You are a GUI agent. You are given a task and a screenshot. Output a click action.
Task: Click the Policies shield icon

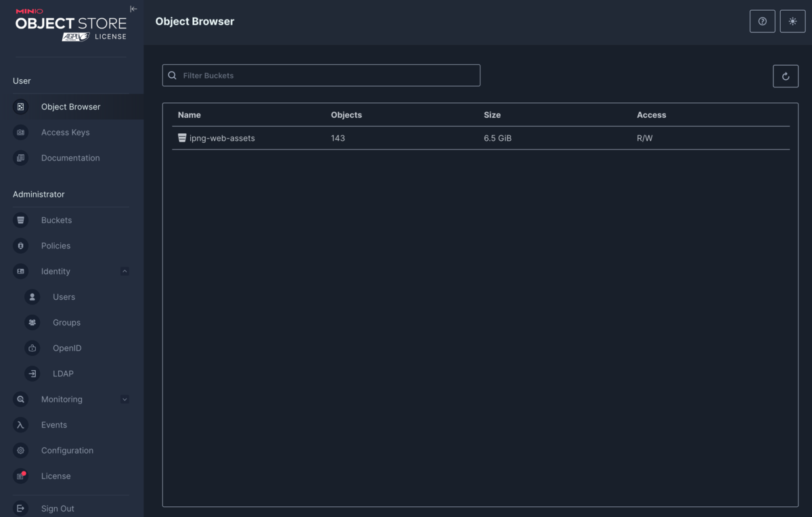click(21, 246)
